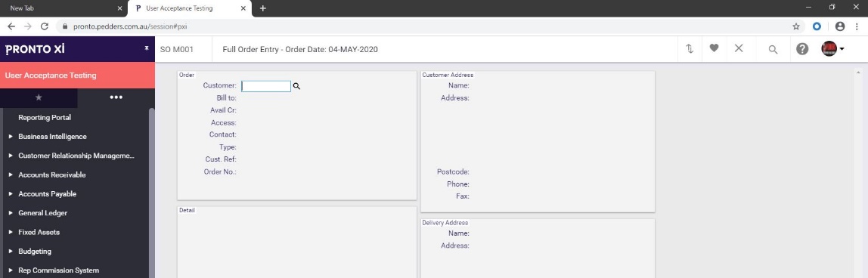Image resolution: width=868 pixels, height=278 pixels.
Task: Switch to the three-dots menu tab
Action: pos(116,97)
